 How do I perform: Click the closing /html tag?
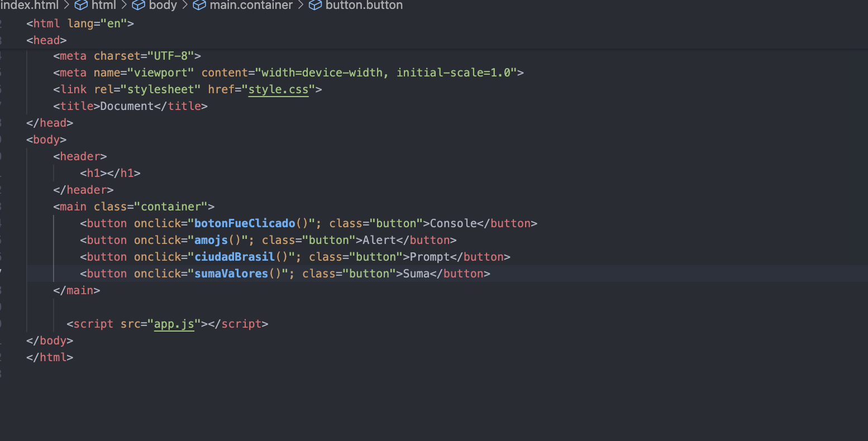[50, 357]
